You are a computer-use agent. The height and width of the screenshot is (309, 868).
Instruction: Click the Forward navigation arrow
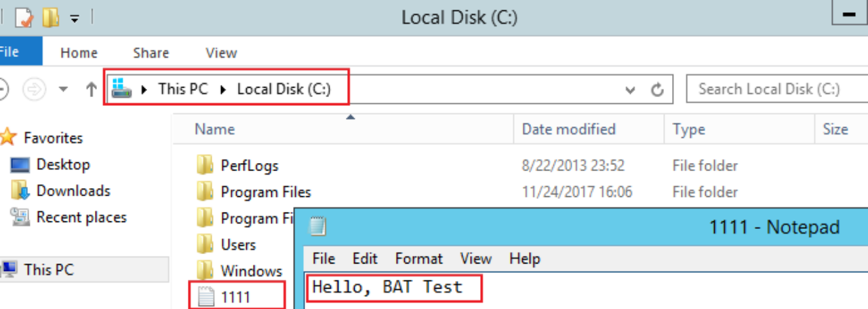[34, 89]
